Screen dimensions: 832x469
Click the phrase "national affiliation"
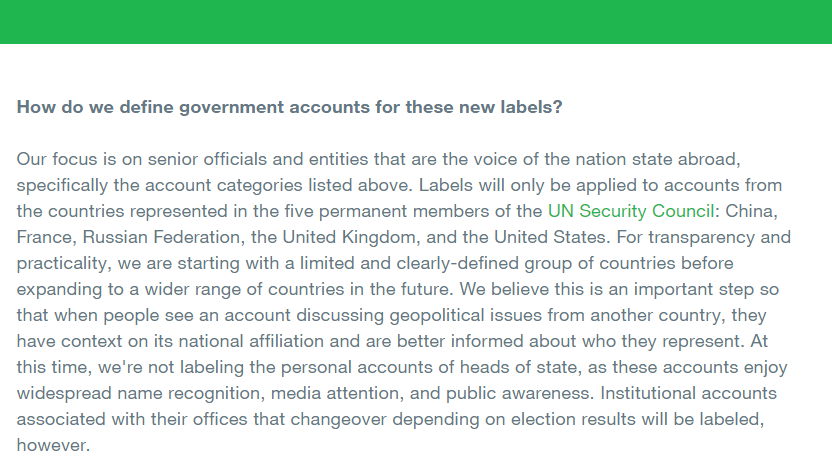coord(250,341)
